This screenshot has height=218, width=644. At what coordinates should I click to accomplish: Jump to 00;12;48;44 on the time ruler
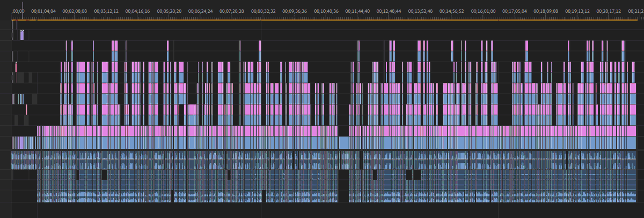(x=389, y=11)
